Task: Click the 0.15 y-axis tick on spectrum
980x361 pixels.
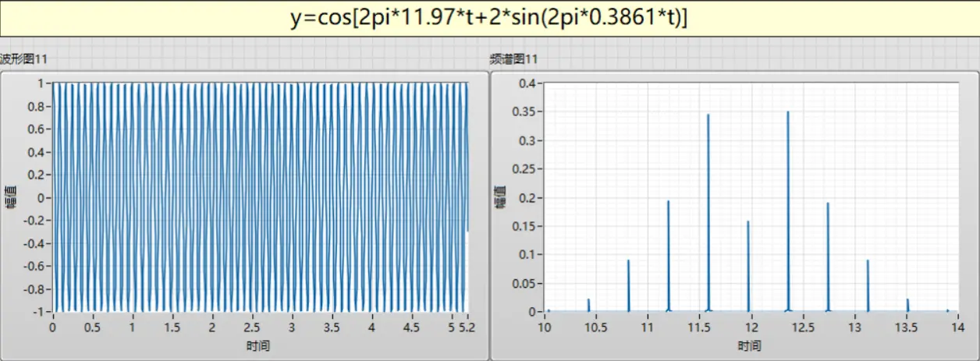Action: (x=524, y=226)
